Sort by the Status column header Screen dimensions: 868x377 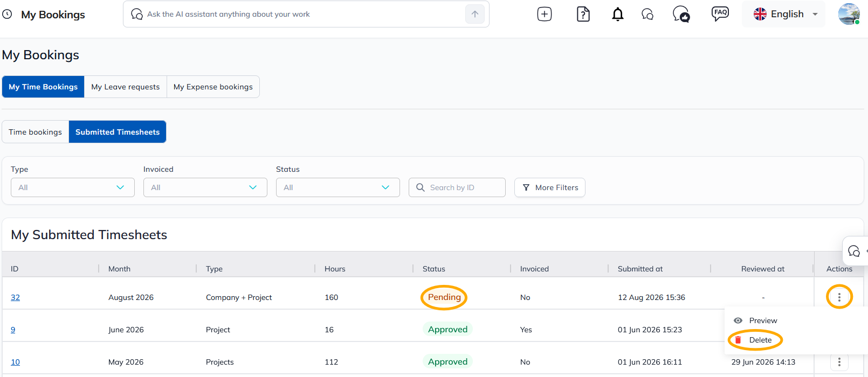(434, 269)
